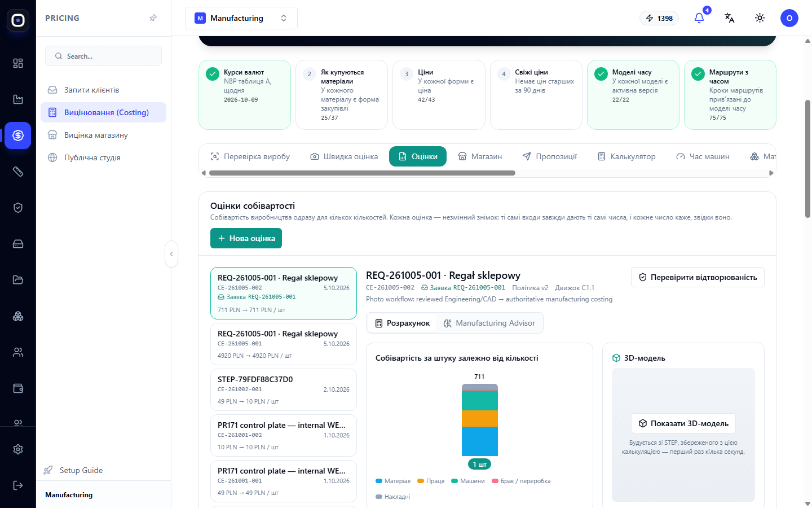Viewport: 812px width, 508px height.
Task: Open the wallet icon in left rail
Action: point(18,388)
